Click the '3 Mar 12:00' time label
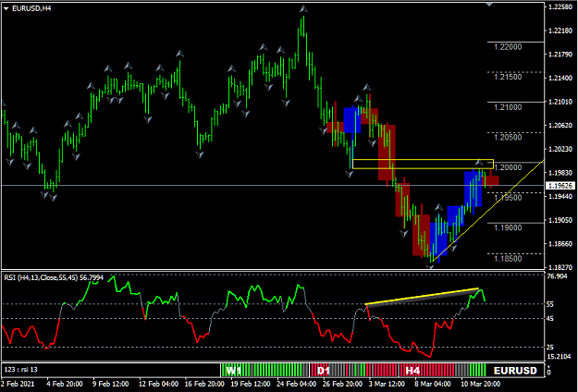The image size is (578, 392). click(387, 384)
